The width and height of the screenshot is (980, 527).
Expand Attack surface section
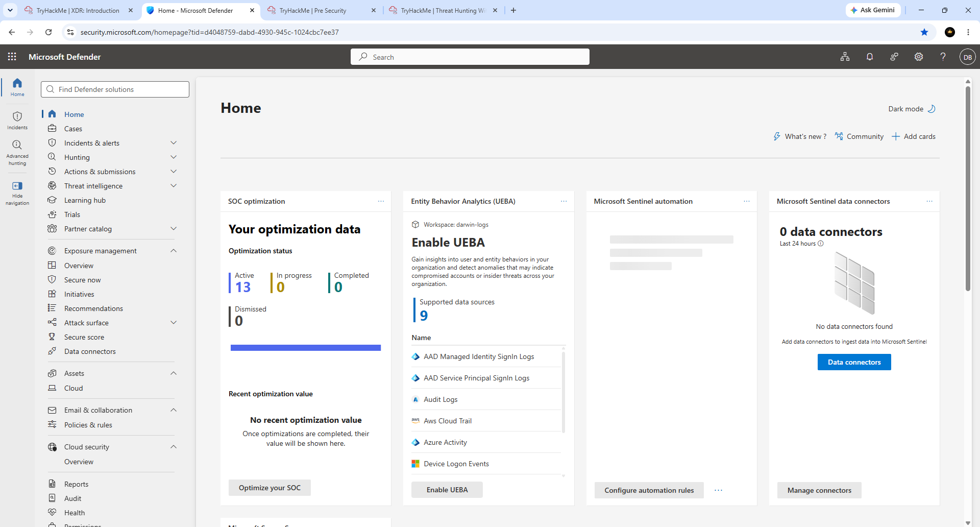(174, 323)
